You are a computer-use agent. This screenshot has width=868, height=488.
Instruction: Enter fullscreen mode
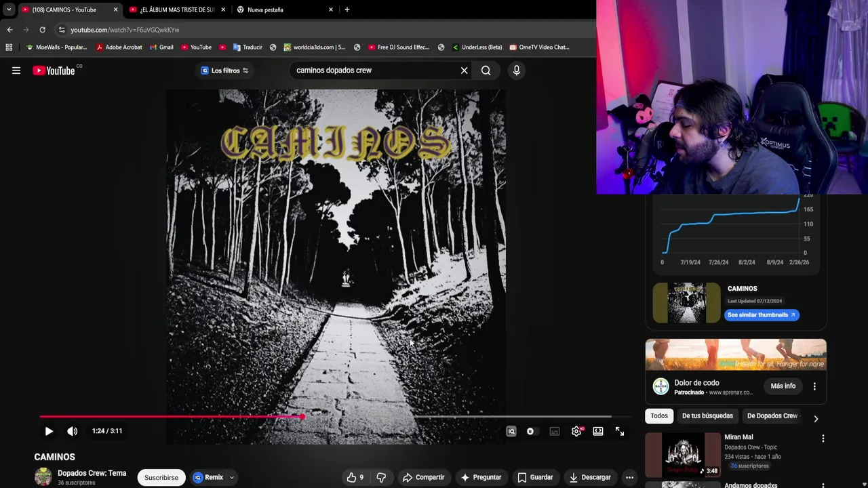[x=620, y=431]
